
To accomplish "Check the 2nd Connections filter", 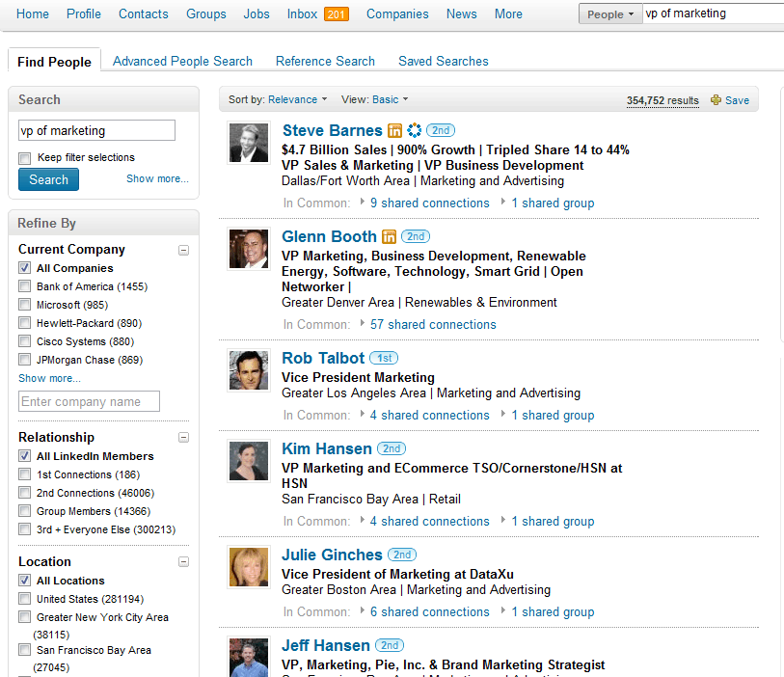I will click(24, 493).
